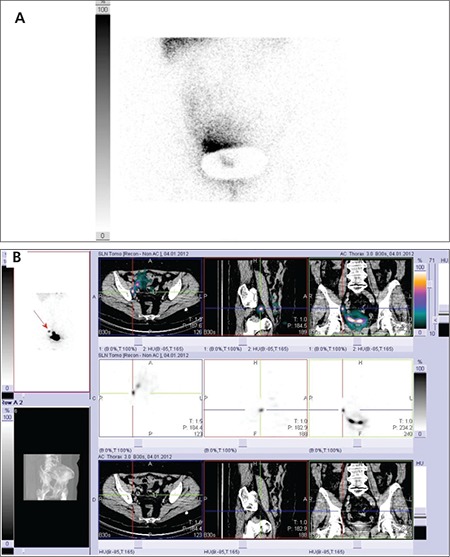450x557 pixels.
Task: Click the 100 upper-threshold field on fusion scale
Action: [x=420, y=267]
